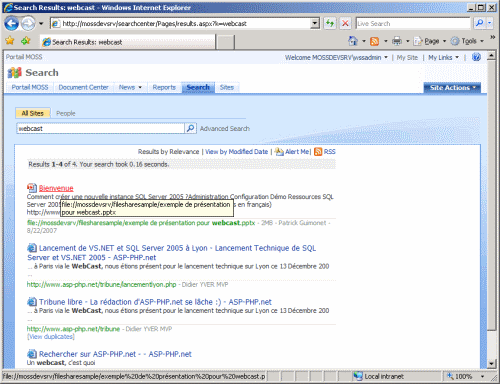Show more toolbar commands chevron

tap(492, 37)
